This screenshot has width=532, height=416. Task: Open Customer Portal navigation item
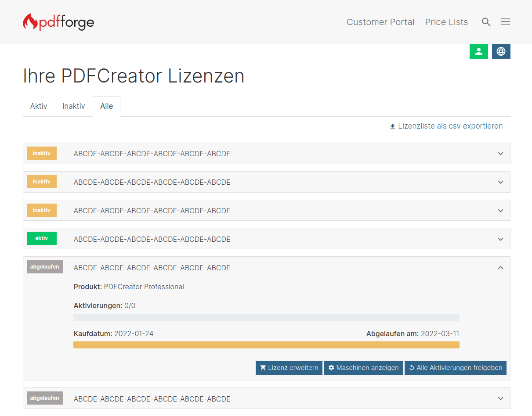click(x=380, y=22)
